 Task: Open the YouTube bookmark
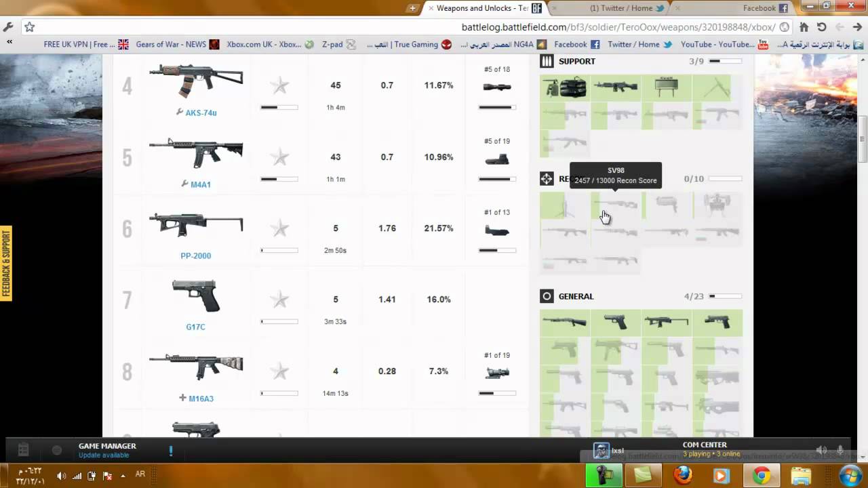[724, 44]
